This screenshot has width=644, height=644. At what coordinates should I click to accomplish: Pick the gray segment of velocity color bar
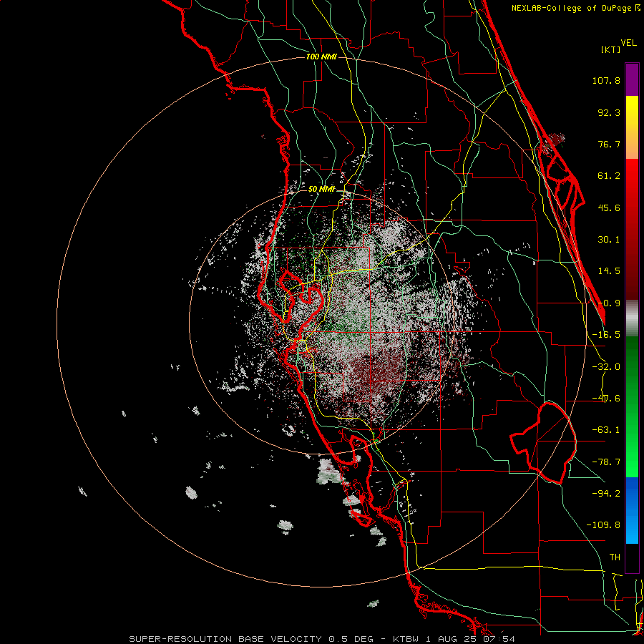[x=632, y=318]
